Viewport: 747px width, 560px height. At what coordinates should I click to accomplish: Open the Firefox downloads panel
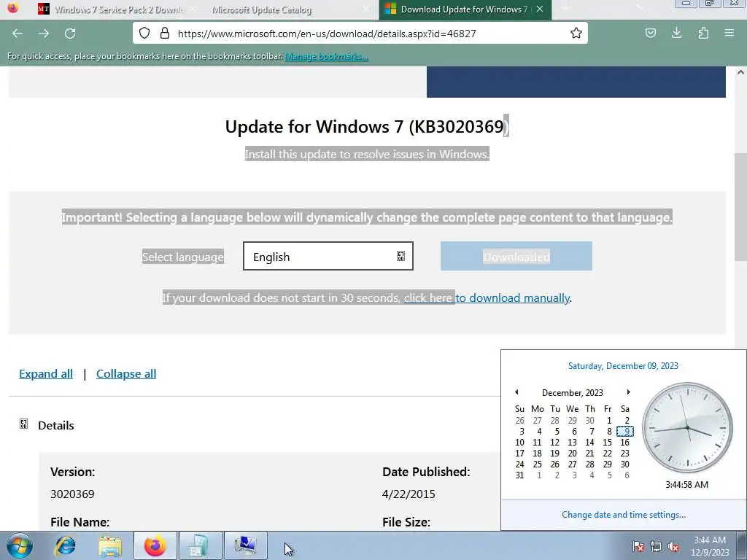(x=676, y=33)
